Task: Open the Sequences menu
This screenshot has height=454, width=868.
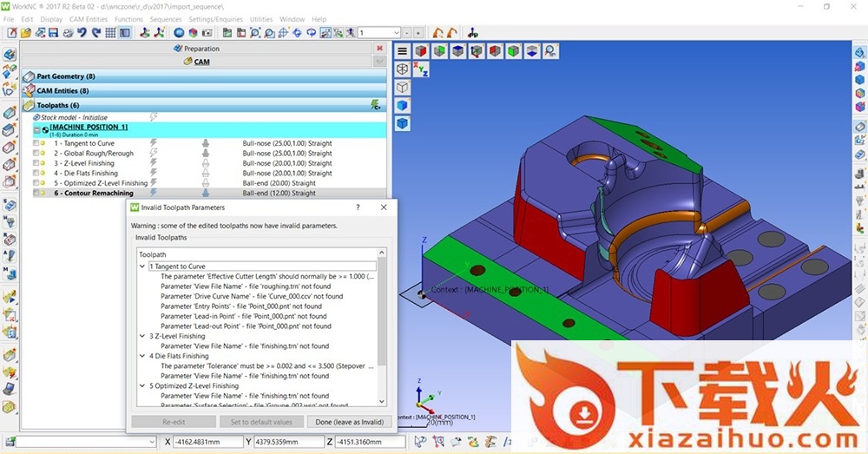Action: point(166,19)
